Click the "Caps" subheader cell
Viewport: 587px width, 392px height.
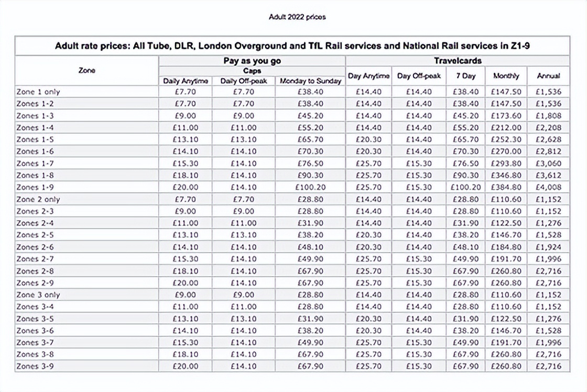(x=252, y=71)
